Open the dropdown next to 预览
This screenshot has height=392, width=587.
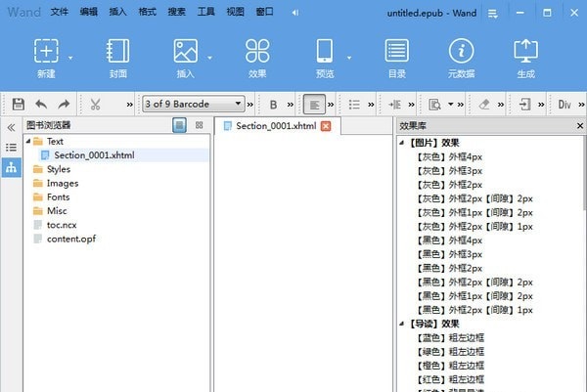349,58
